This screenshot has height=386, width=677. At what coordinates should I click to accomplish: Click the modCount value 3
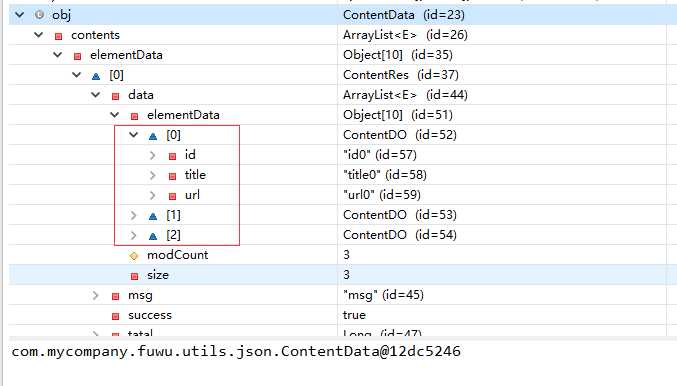pos(346,255)
